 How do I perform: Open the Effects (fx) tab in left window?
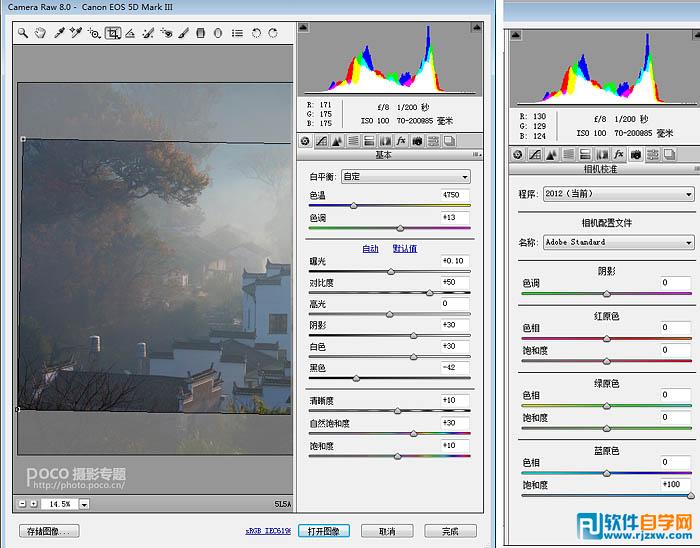(x=401, y=141)
